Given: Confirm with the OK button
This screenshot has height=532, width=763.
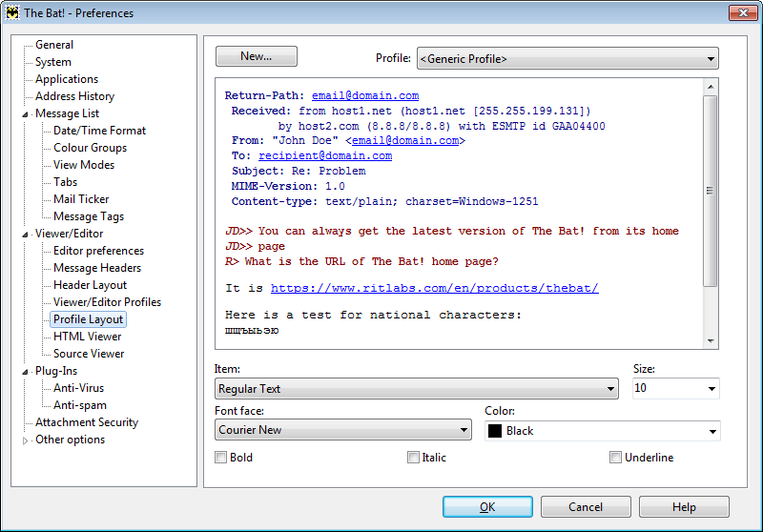Looking at the screenshot, I should pos(487,507).
